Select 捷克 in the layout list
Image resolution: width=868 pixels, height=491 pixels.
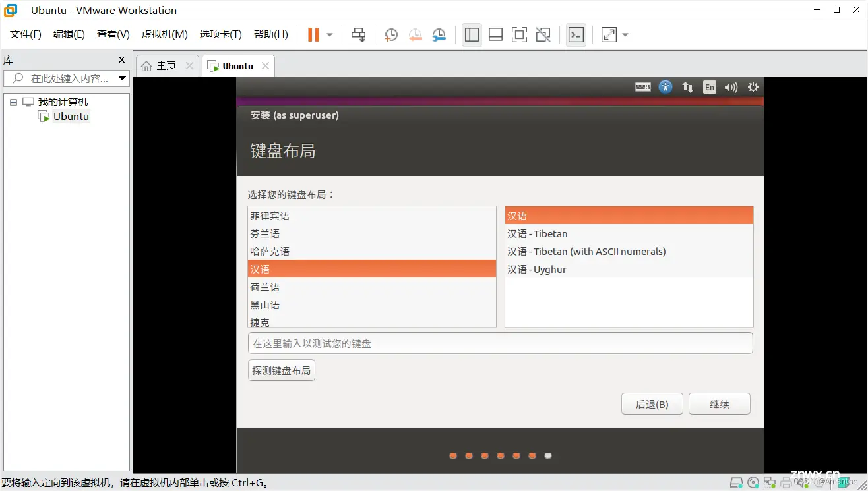tap(372, 321)
